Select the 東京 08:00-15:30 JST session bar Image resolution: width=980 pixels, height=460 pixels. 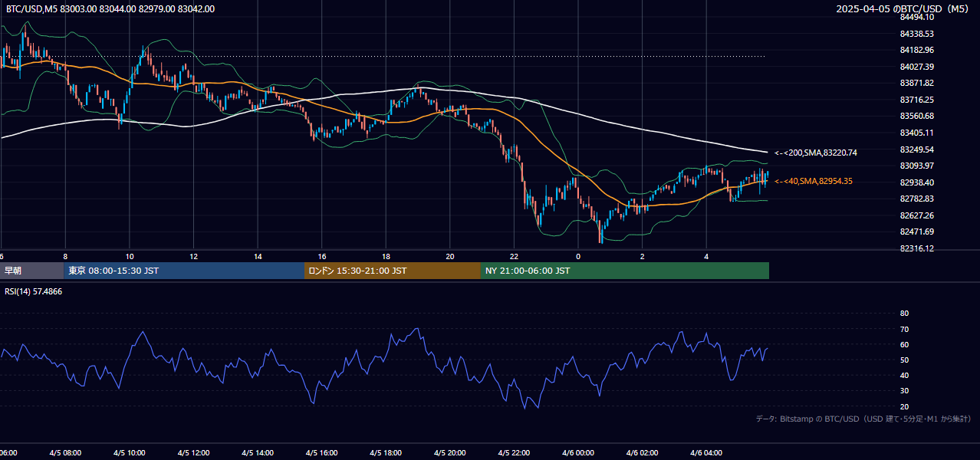point(184,271)
